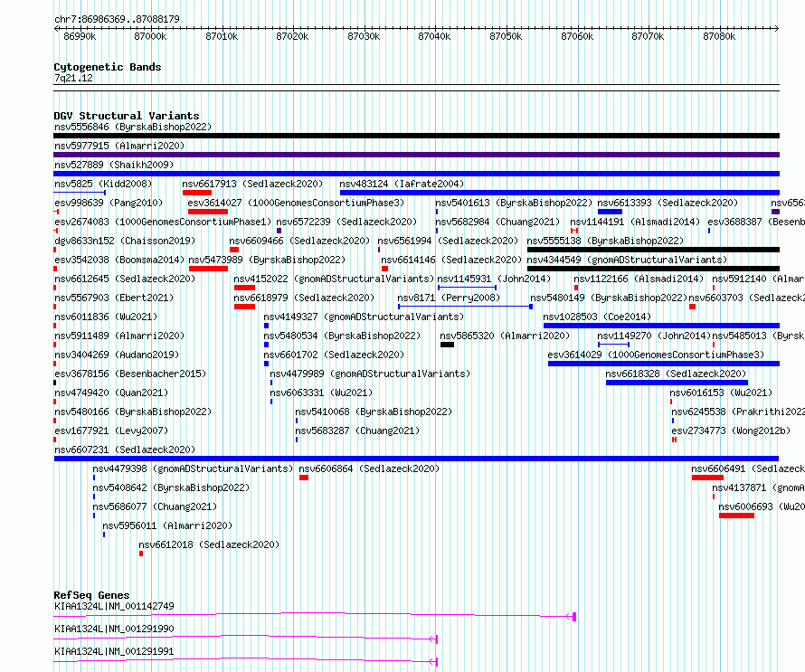
Task: Open the nsv5825 (Kidd2008) label
Action: (103, 184)
